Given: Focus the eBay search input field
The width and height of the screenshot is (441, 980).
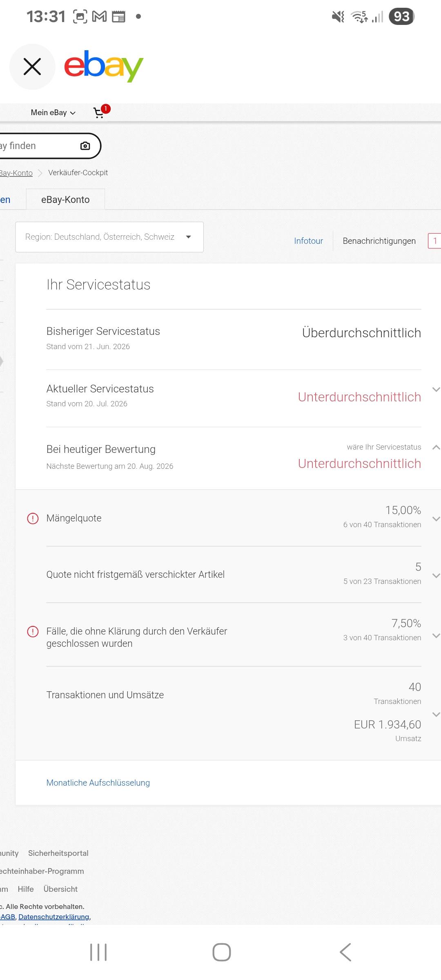Looking at the screenshot, I should (x=39, y=146).
